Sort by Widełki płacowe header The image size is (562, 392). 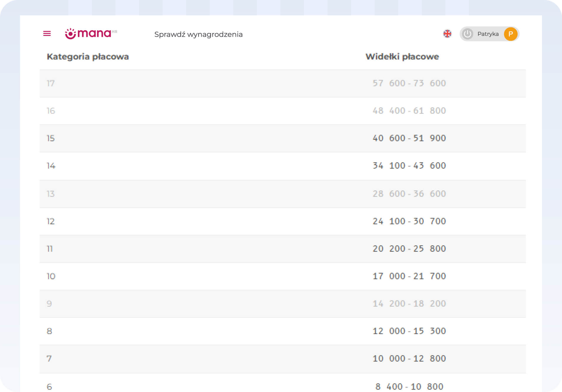(x=402, y=57)
